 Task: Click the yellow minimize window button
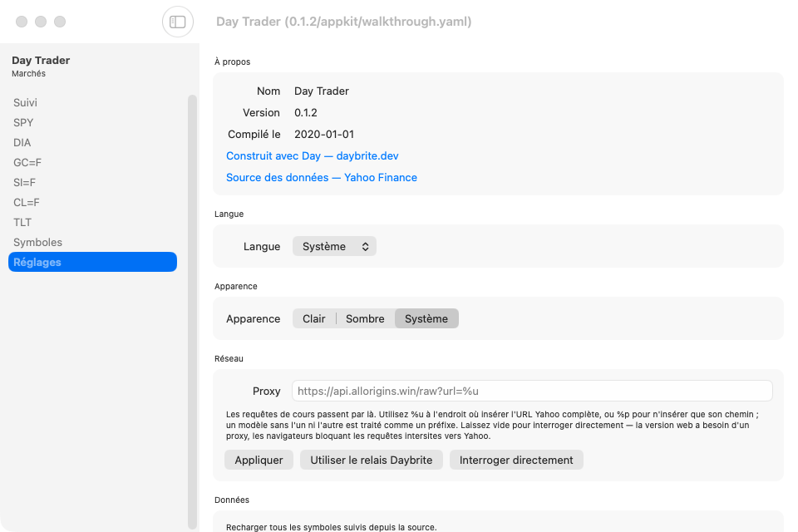click(x=41, y=22)
